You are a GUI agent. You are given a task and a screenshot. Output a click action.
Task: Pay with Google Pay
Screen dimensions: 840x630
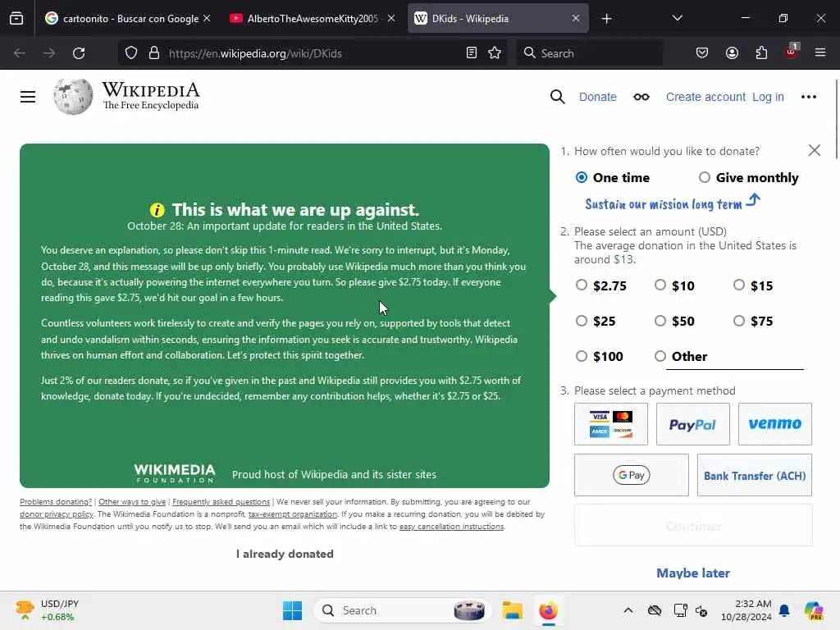[x=631, y=475]
